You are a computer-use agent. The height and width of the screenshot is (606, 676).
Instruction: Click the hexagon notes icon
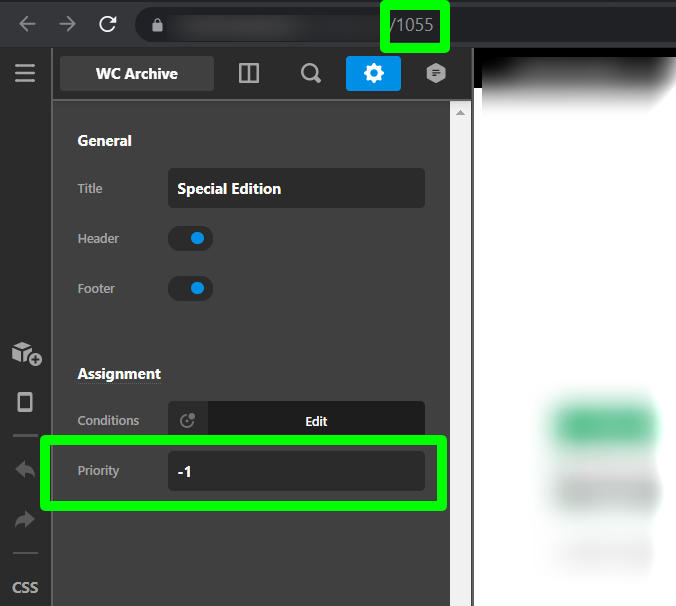point(435,73)
